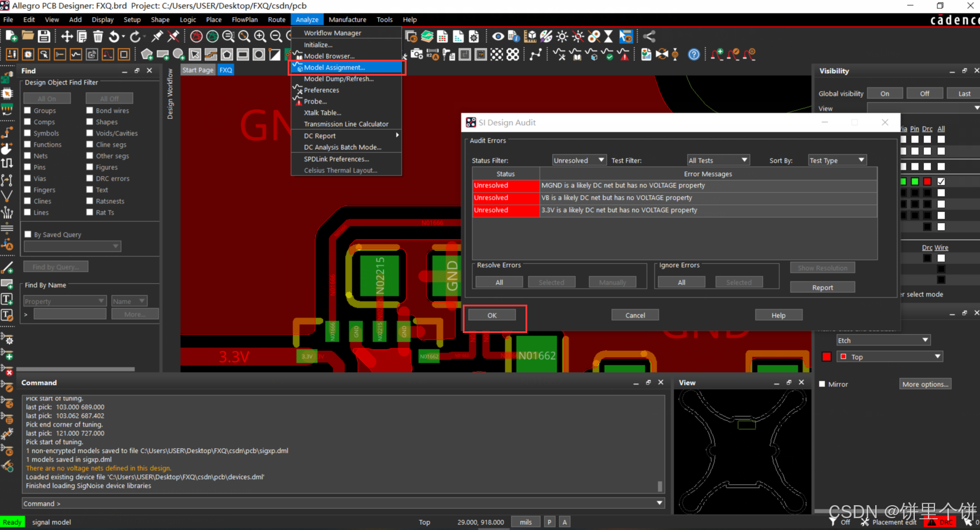
Task: Choose Transmission Line Calculator menu item
Action: (x=346, y=124)
